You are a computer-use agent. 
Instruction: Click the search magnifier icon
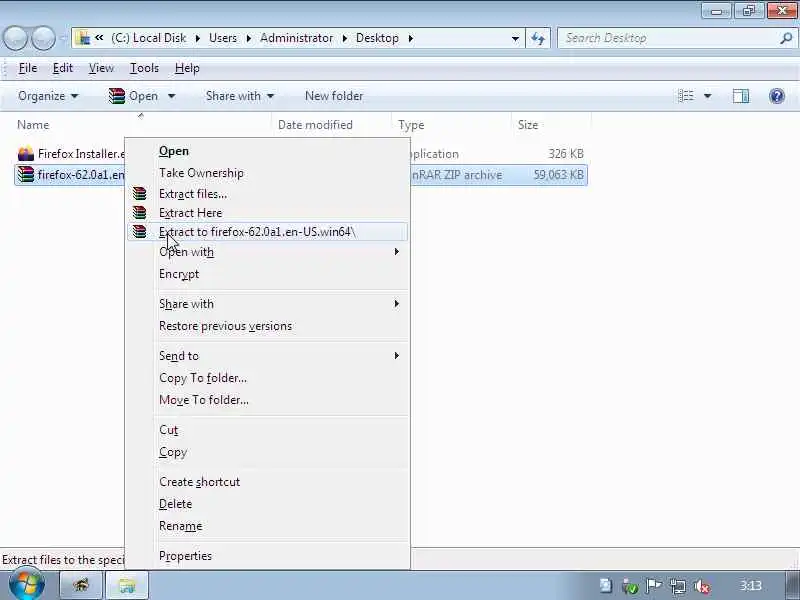pyautogui.click(x=786, y=38)
